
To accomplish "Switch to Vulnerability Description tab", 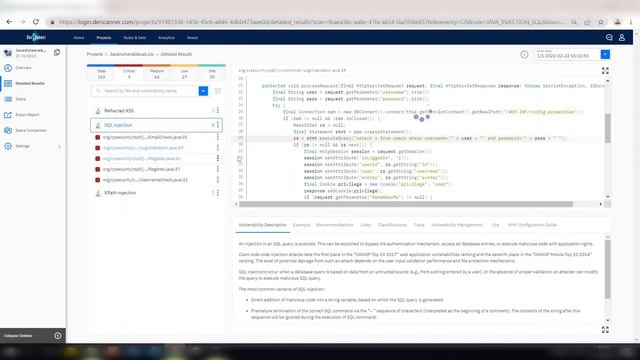I will pyautogui.click(x=262, y=225).
